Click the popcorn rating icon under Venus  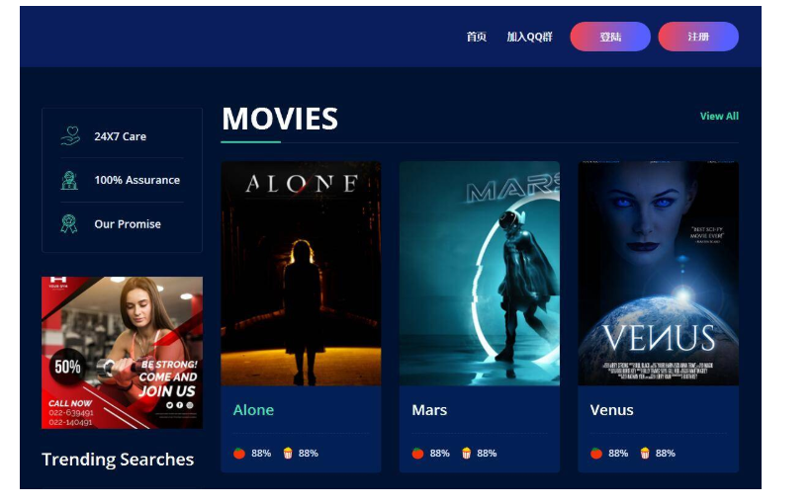(645, 454)
